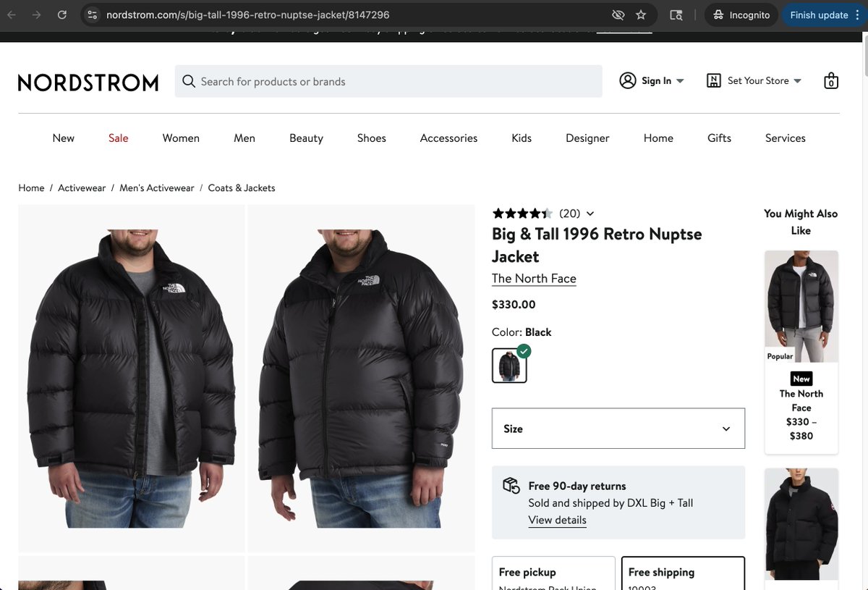Open the Gifts menu
Screen dimensions: 868x590
click(x=719, y=138)
